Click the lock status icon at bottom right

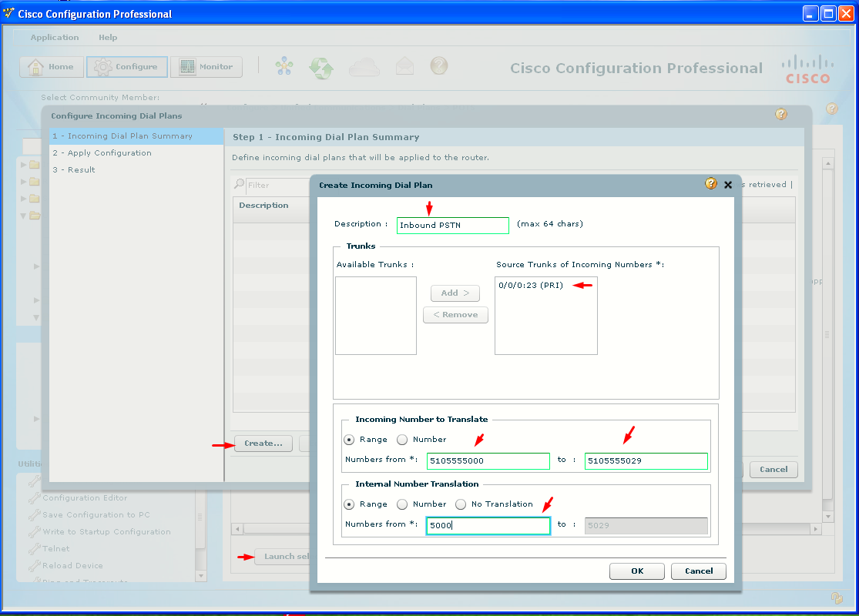(x=837, y=598)
